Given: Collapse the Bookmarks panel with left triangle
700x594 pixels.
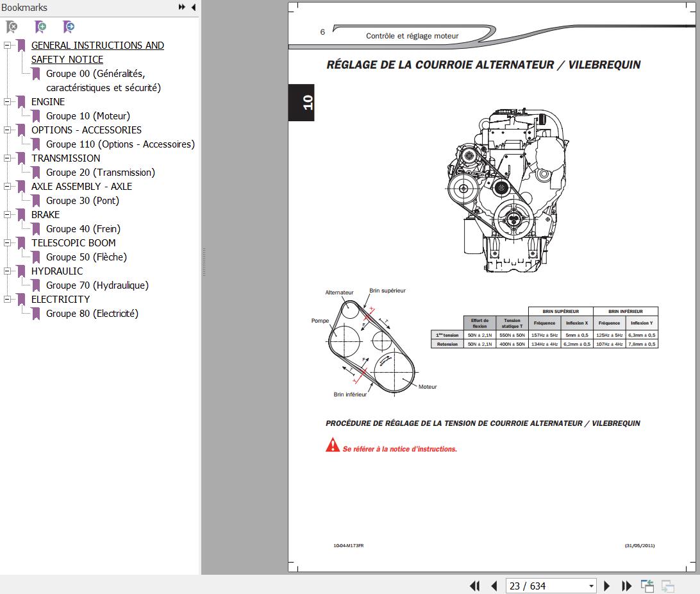Looking at the screenshot, I should [194, 7].
